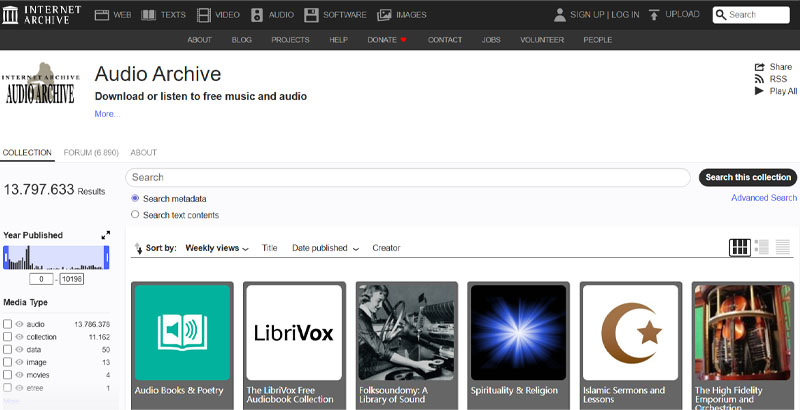Viewport: 800px width, 410px height.
Task: Show only movies using its eye icon
Action: coord(19,375)
